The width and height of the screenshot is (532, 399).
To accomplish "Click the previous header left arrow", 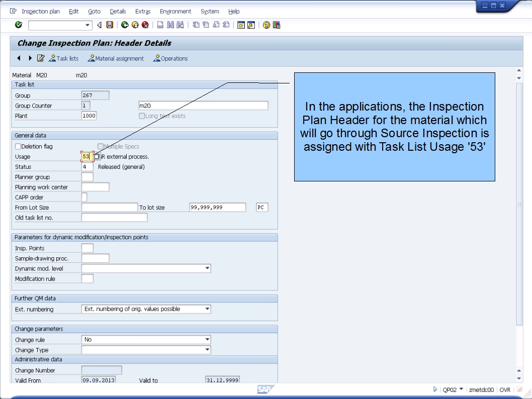I will [x=19, y=58].
